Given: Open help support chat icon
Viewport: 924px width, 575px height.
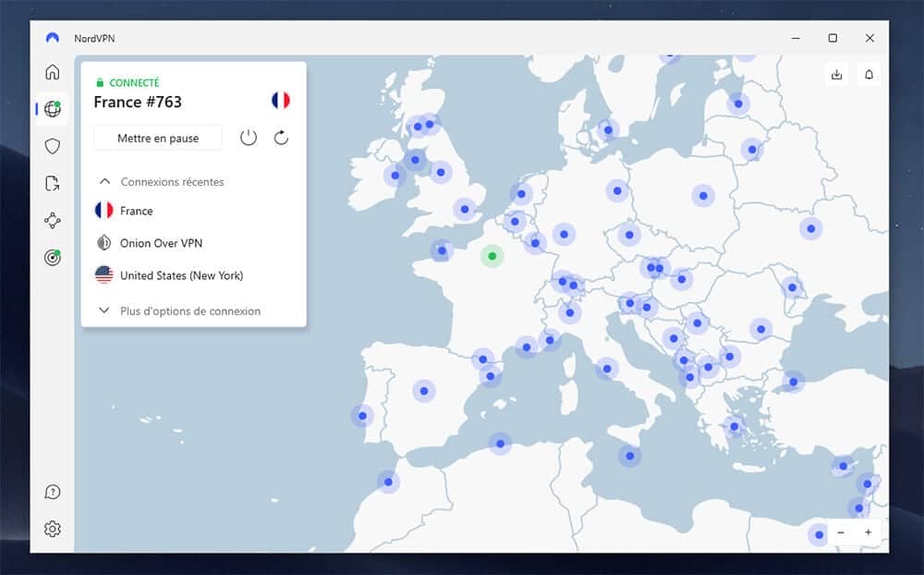Looking at the screenshot, I should (x=53, y=492).
